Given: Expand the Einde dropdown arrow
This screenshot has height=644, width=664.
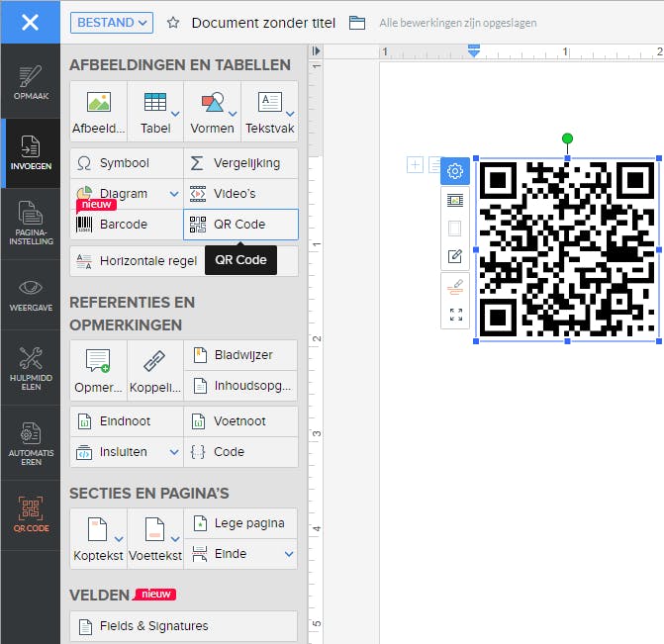Looking at the screenshot, I should point(289,554).
